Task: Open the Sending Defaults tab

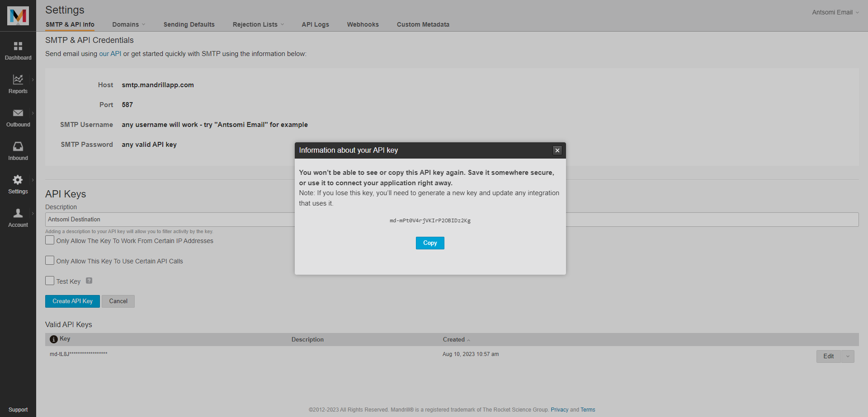Action: pyautogui.click(x=189, y=24)
